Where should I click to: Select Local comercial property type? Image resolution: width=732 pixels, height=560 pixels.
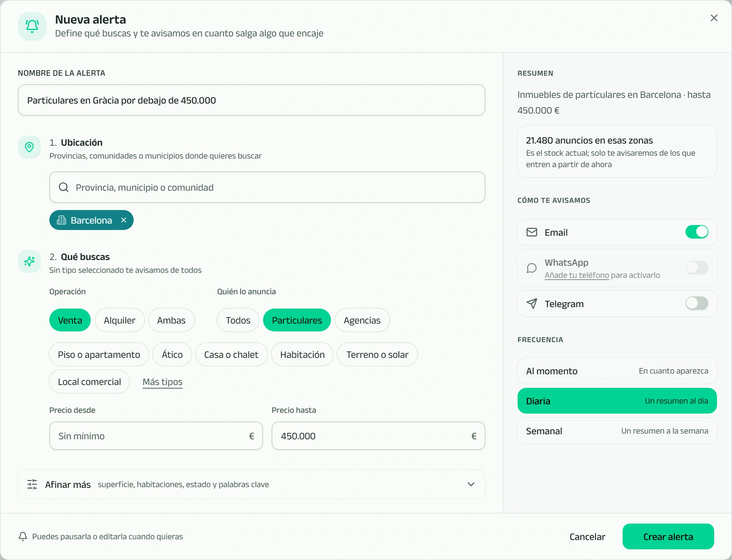coord(89,381)
